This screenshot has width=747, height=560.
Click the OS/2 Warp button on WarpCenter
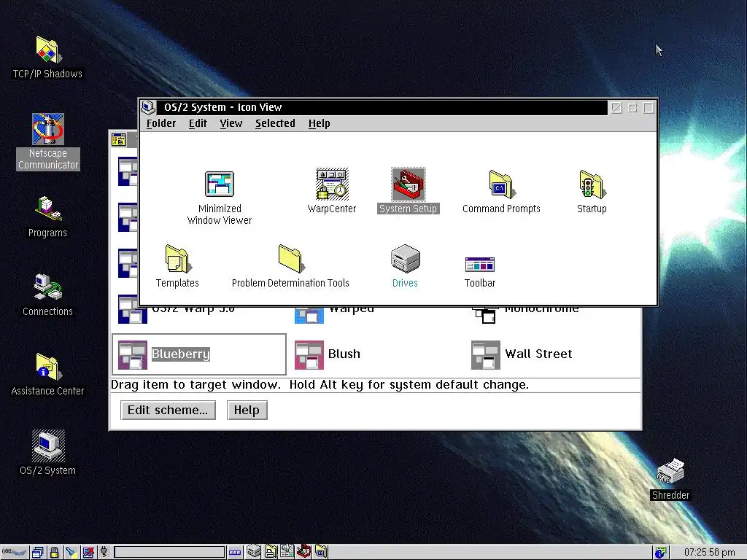pos(15,553)
